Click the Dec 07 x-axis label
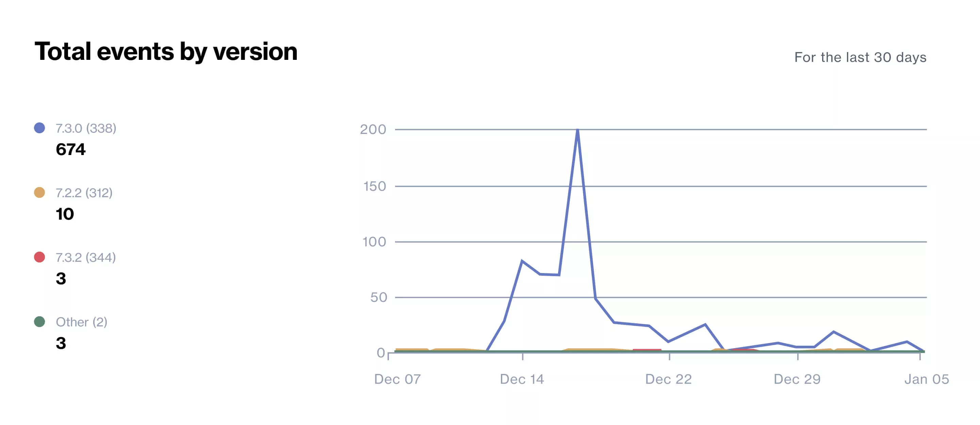 click(x=397, y=379)
